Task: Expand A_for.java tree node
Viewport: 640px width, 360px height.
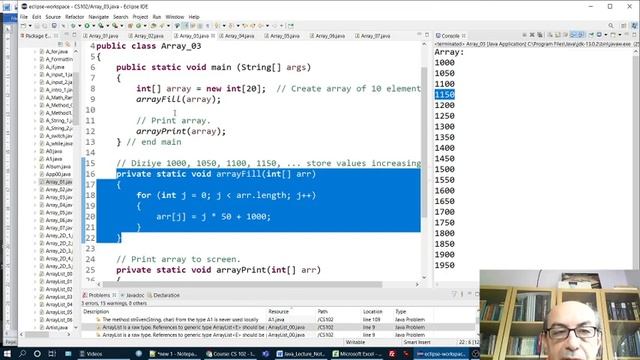Action: (36, 52)
